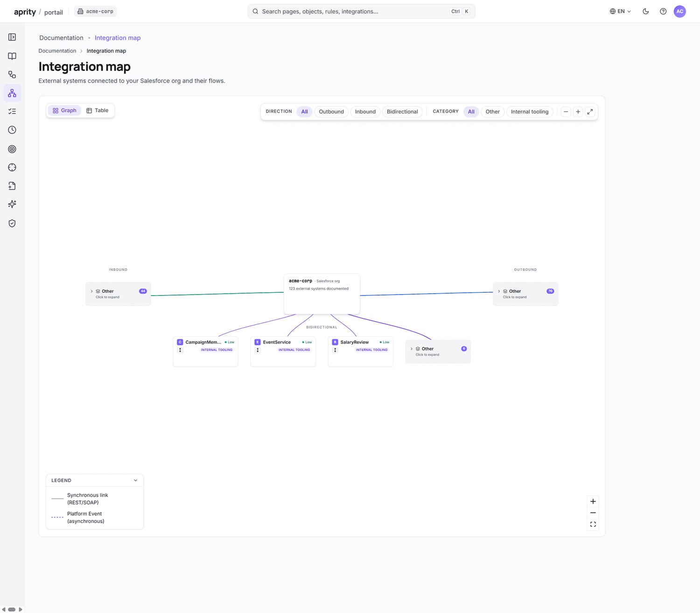The height and width of the screenshot is (613, 700).
Task: Set direction filter to All
Action: click(304, 112)
